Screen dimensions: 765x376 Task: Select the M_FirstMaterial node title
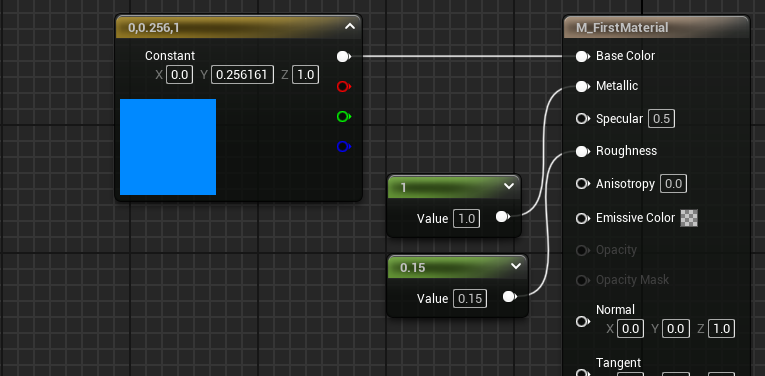pos(622,28)
